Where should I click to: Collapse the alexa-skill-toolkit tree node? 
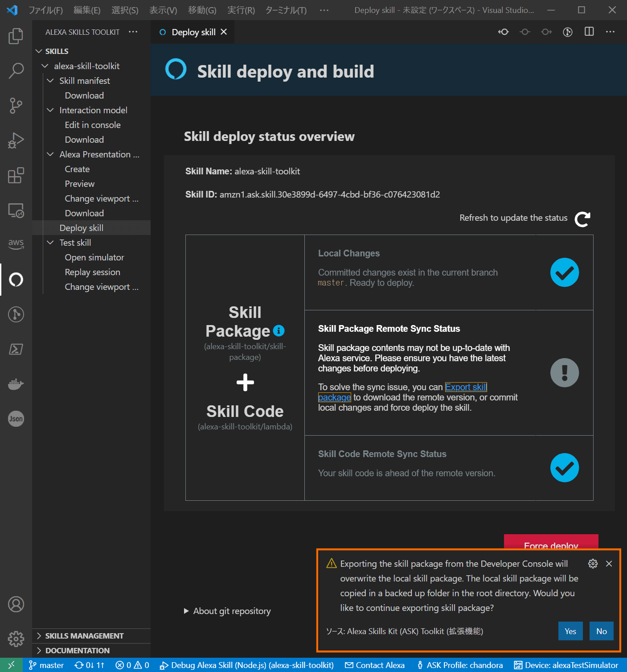click(45, 66)
